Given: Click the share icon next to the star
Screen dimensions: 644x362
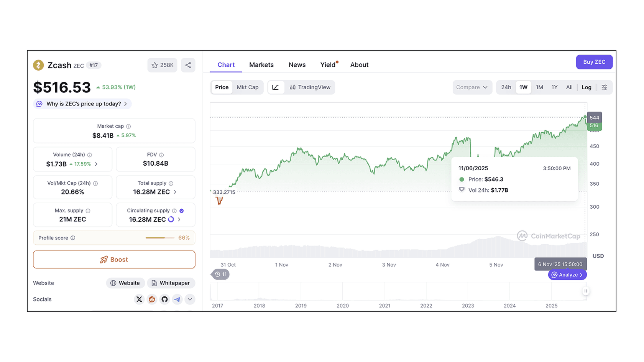Looking at the screenshot, I should point(188,65).
